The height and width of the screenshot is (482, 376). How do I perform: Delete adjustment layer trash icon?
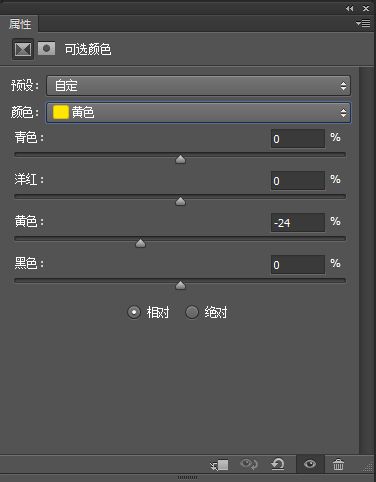click(x=338, y=464)
